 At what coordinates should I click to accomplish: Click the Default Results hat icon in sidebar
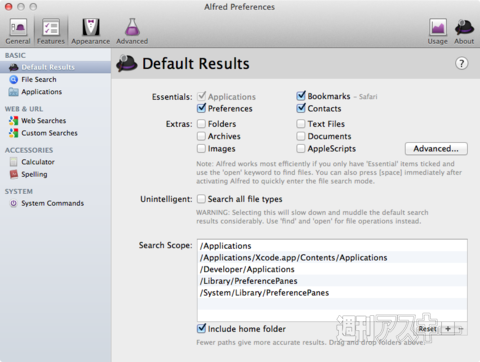pyautogui.click(x=14, y=67)
